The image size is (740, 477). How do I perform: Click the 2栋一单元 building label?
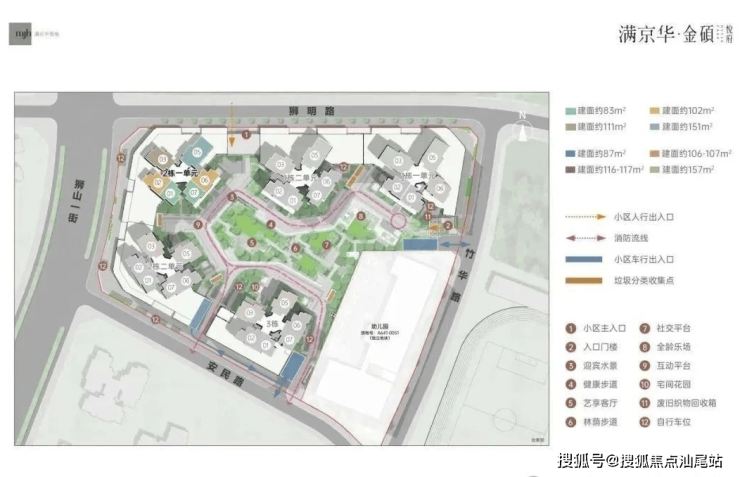[x=180, y=173]
